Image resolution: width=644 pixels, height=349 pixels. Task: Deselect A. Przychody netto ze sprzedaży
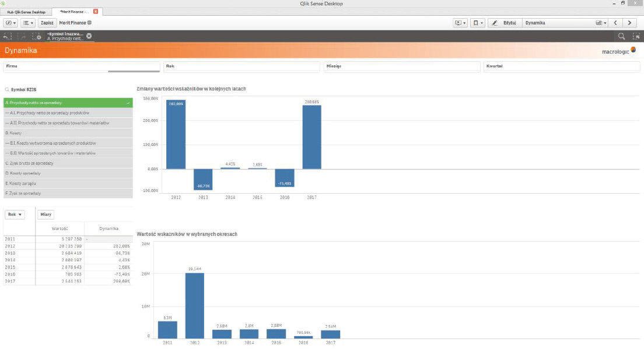(x=68, y=103)
